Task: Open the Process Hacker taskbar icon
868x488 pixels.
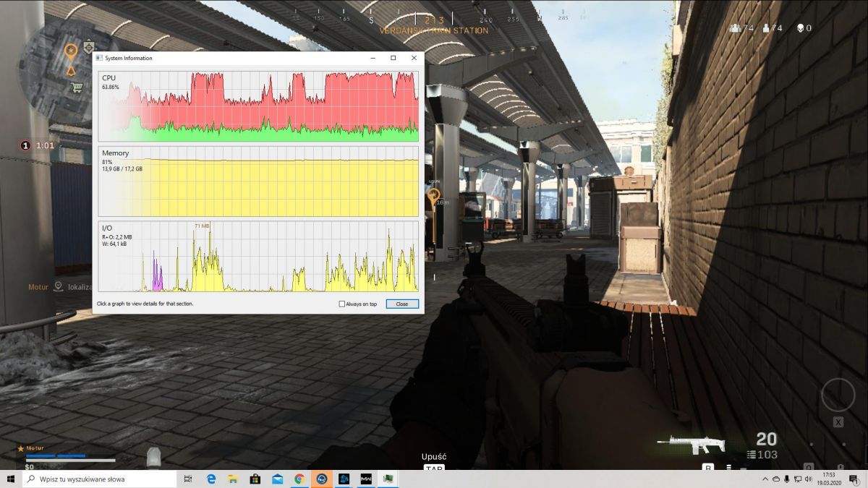Action: (x=389, y=479)
